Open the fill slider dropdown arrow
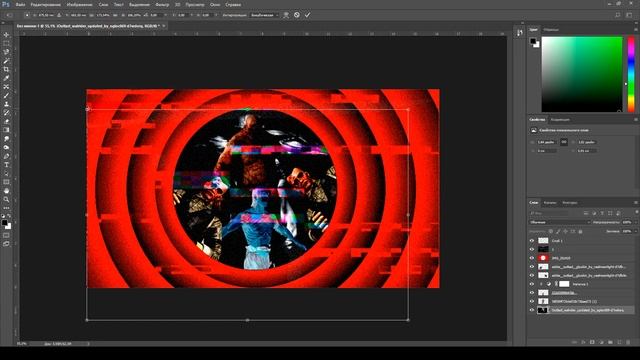Viewport: 640px width, 360px height. pos(635,231)
